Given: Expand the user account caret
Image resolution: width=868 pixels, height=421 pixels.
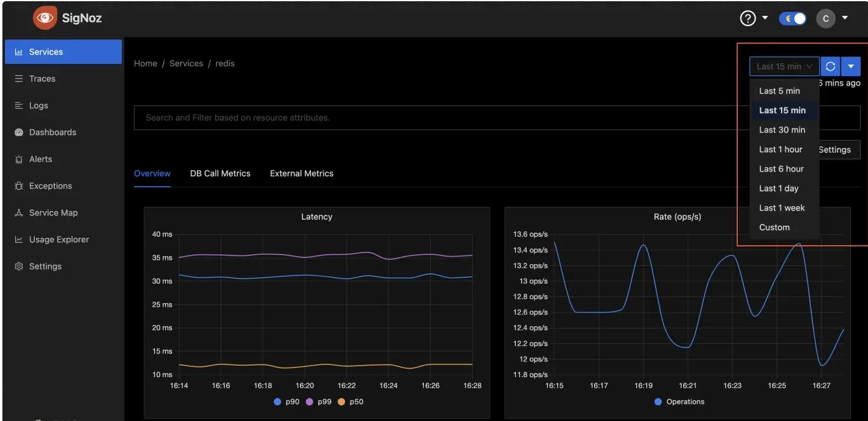Looking at the screenshot, I should (x=845, y=18).
